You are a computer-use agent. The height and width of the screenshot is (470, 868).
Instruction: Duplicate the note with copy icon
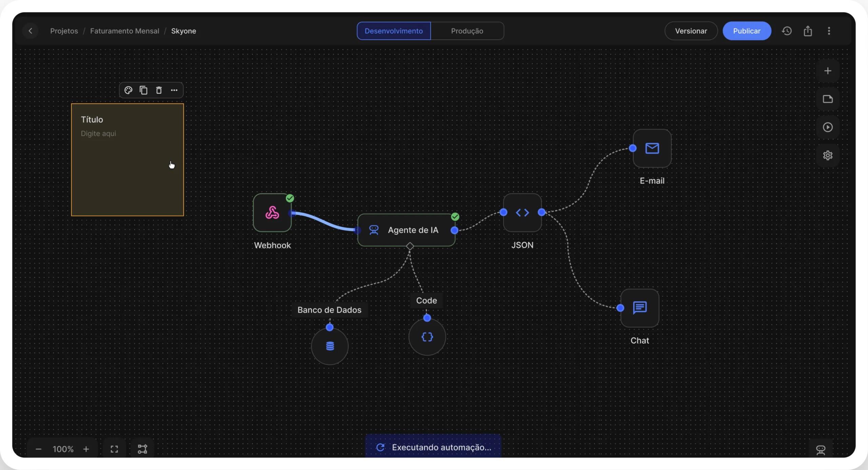click(x=143, y=90)
